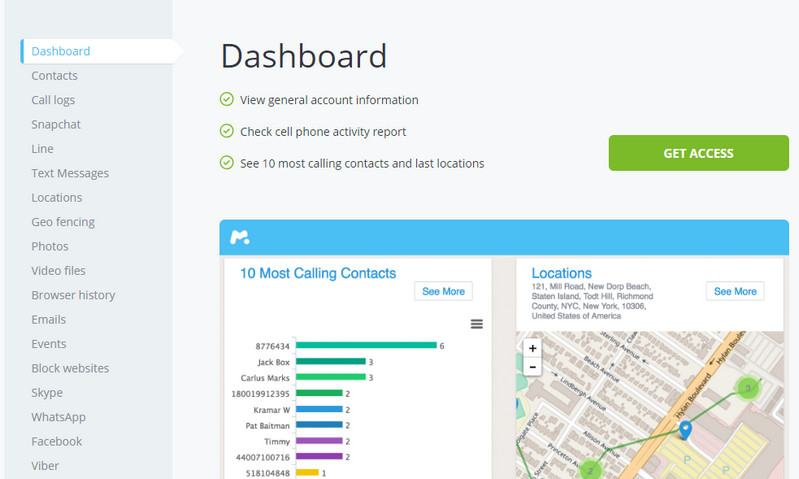
Task: Click 'Kramar W' chart label
Action: pyautogui.click(x=272, y=410)
